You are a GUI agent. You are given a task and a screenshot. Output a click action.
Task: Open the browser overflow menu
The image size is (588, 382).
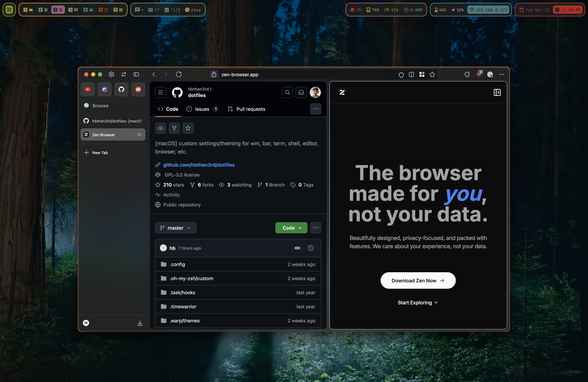pos(502,74)
